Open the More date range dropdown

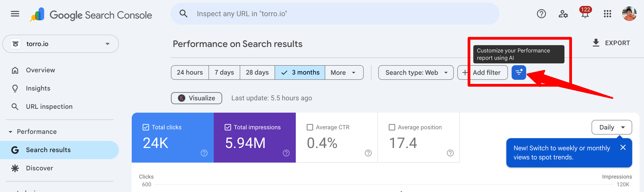(x=344, y=73)
